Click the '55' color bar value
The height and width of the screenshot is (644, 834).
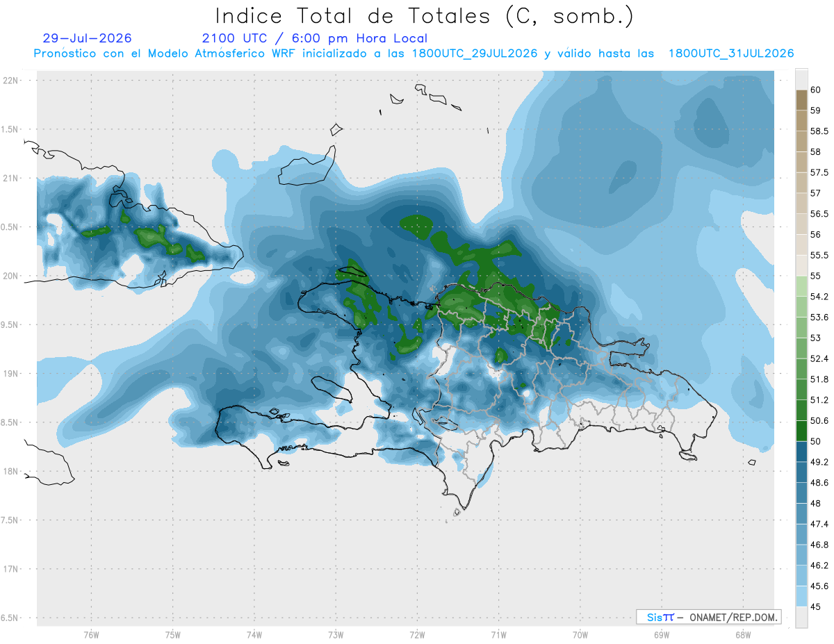[x=816, y=276]
